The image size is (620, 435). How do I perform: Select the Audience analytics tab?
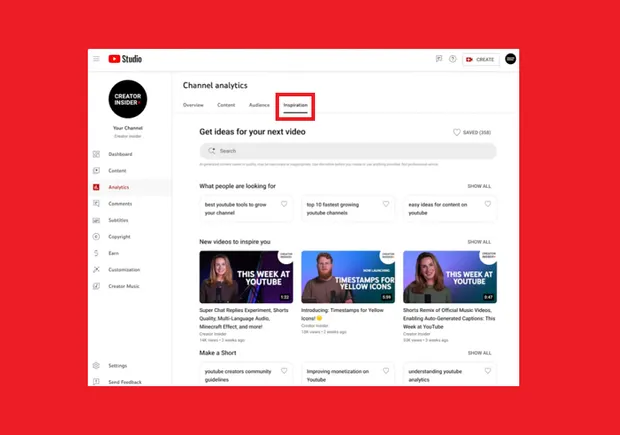(x=259, y=105)
